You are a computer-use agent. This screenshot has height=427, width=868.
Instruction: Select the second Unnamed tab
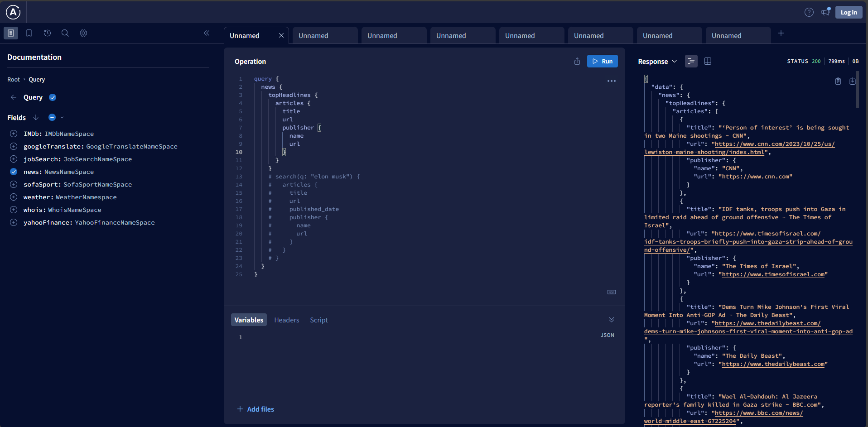pyautogui.click(x=325, y=35)
